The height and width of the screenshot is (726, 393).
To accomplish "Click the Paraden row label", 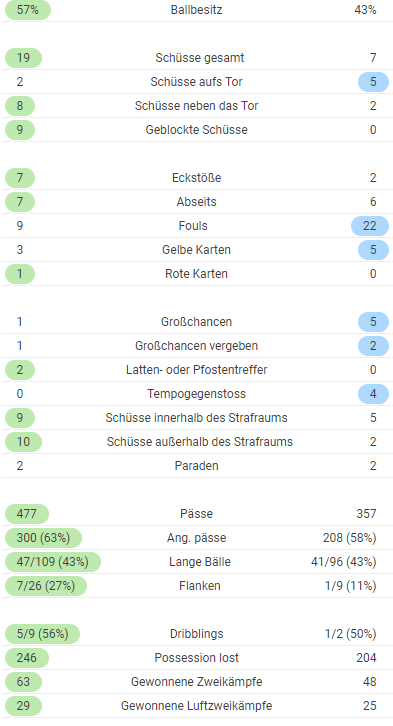I will coord(196,466).
